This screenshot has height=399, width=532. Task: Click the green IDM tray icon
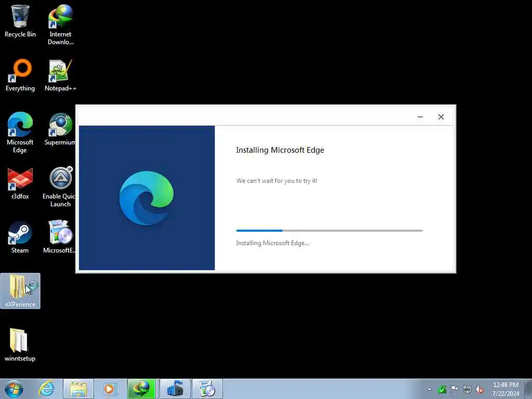tap(442, 389)
